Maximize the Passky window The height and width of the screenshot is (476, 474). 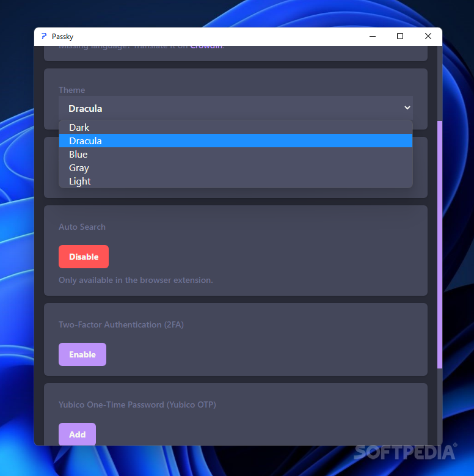400,37
